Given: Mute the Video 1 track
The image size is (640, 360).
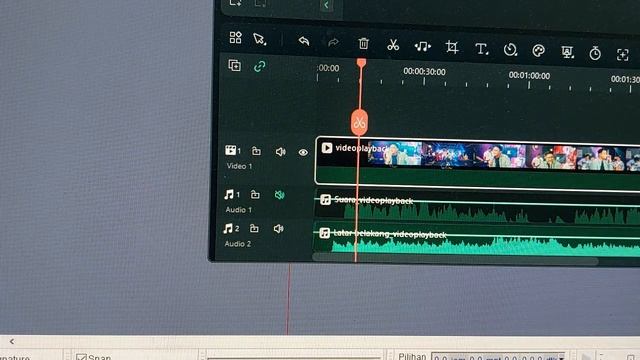Looking at the screenshot, I should 280,152.
